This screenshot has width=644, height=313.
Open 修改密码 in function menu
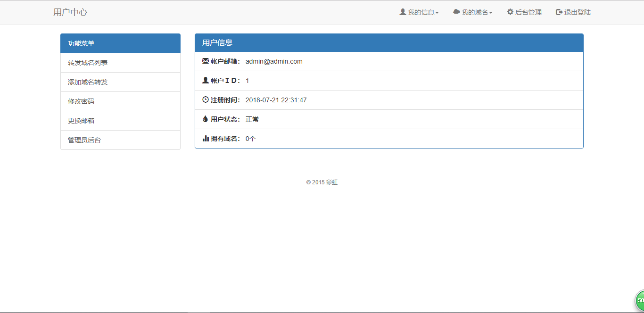pyautogui.click(x=120, y=101)
